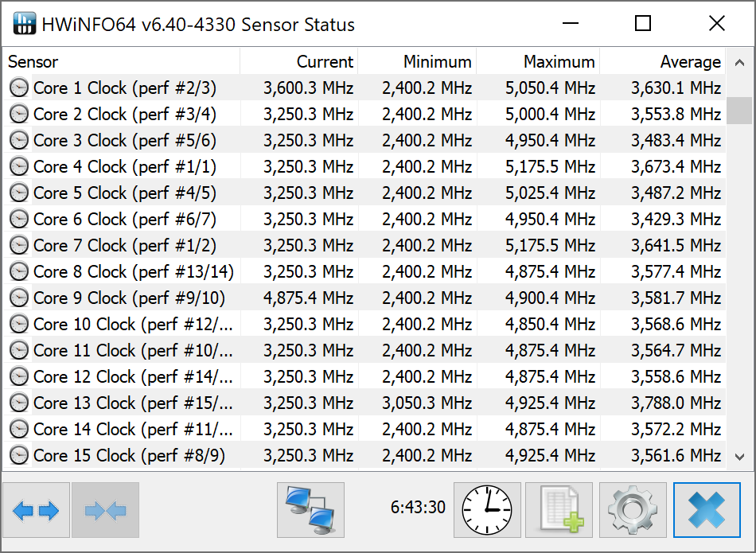
Task: Click the clock icon beside Core 15 Clock
Action: 19,456
